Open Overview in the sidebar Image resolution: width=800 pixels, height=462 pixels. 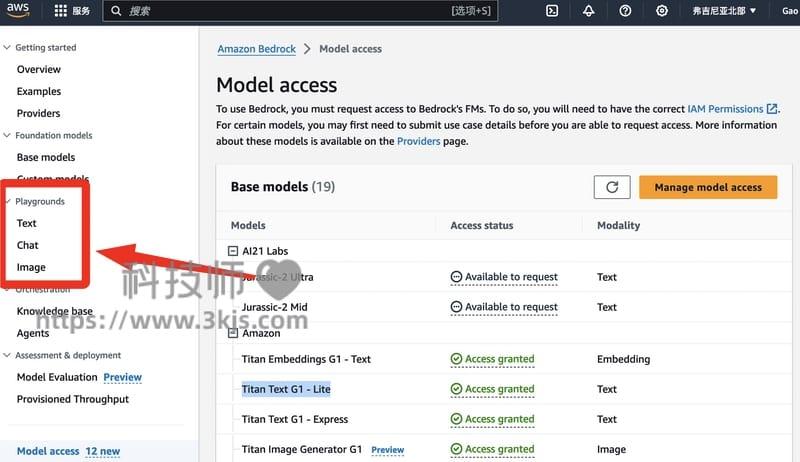coord(39,69)
